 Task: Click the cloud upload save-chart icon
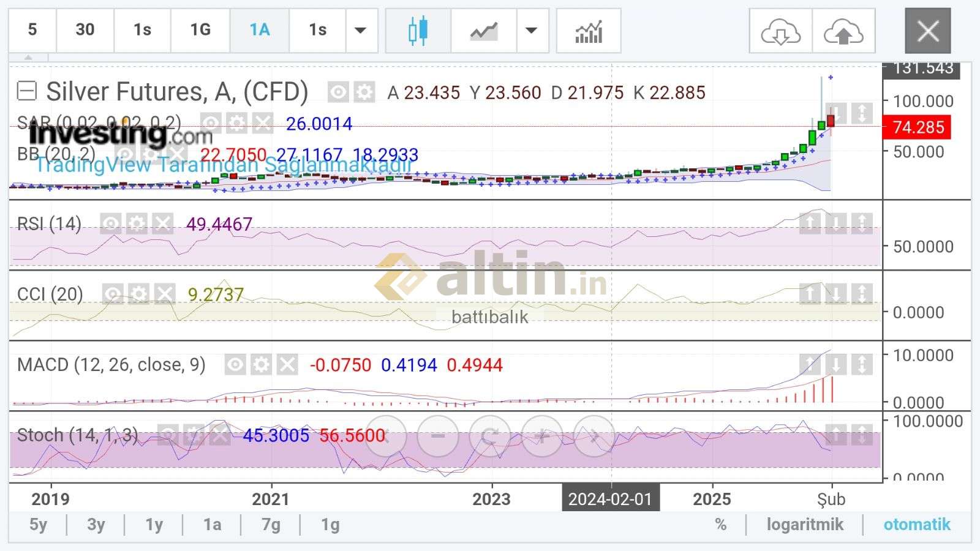pyautogui.click(x=843, y=31)
